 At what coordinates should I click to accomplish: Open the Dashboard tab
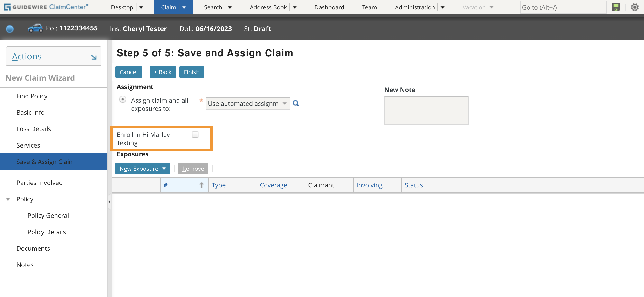click(x=329, y=7)
